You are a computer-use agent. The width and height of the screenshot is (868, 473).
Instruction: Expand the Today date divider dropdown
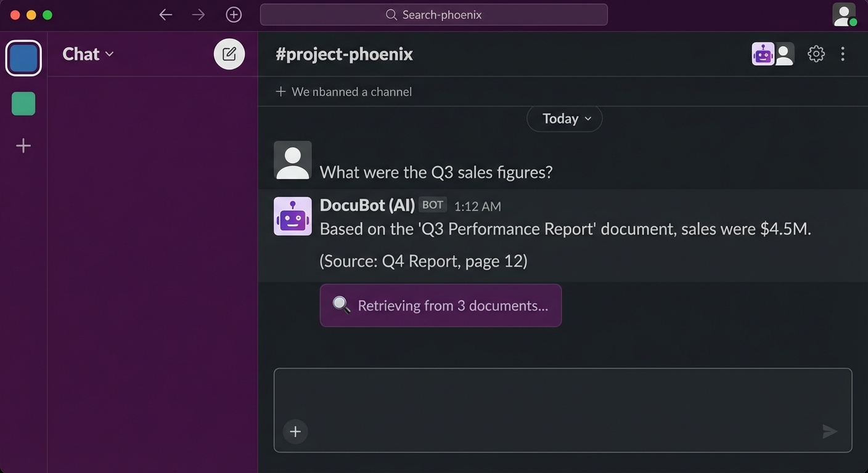point(564,118)
